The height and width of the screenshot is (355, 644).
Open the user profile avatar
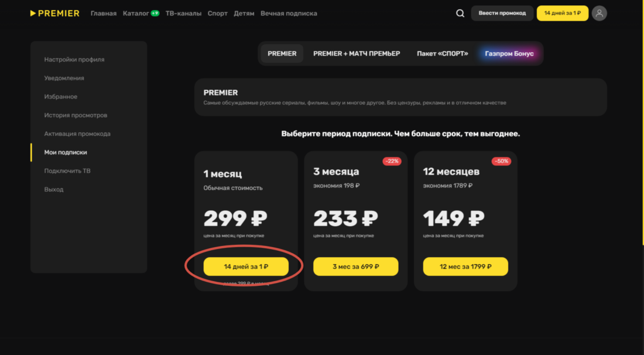[599, 13]
